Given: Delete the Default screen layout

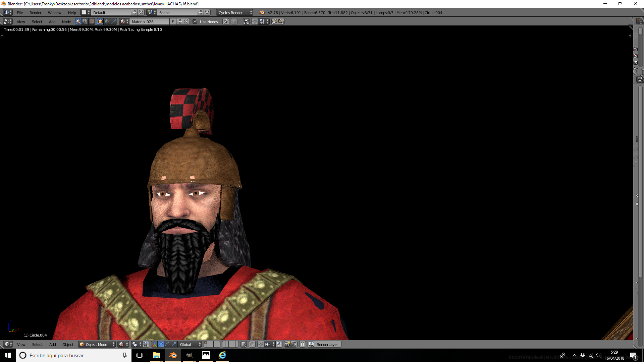Looking at the screenshot, I should 141,12.
